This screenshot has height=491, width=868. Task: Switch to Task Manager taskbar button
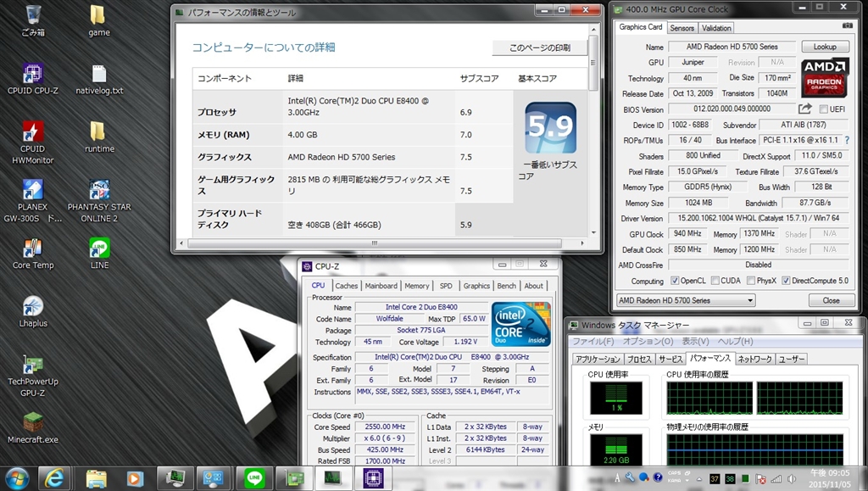pos(333,477)
